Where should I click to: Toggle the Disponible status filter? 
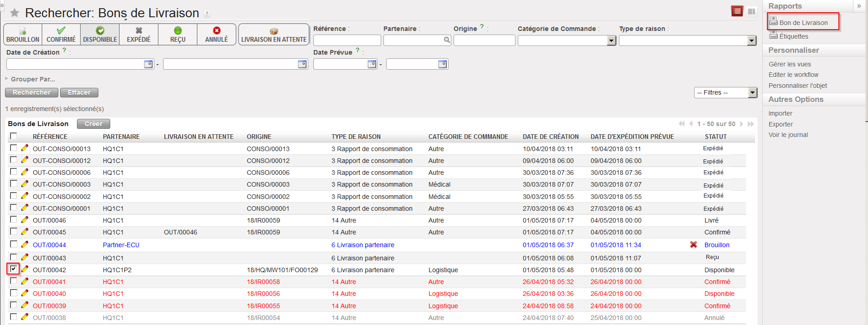point(100,34)
